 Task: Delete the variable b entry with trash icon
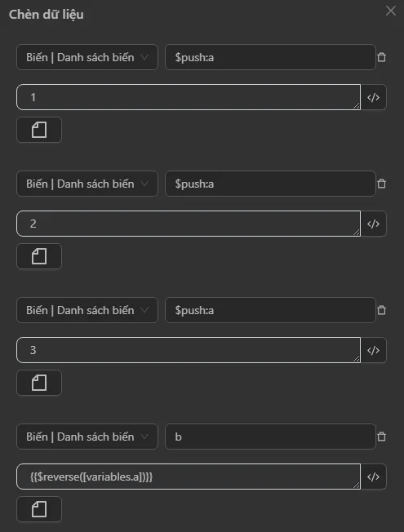click(x=382, y=437)
